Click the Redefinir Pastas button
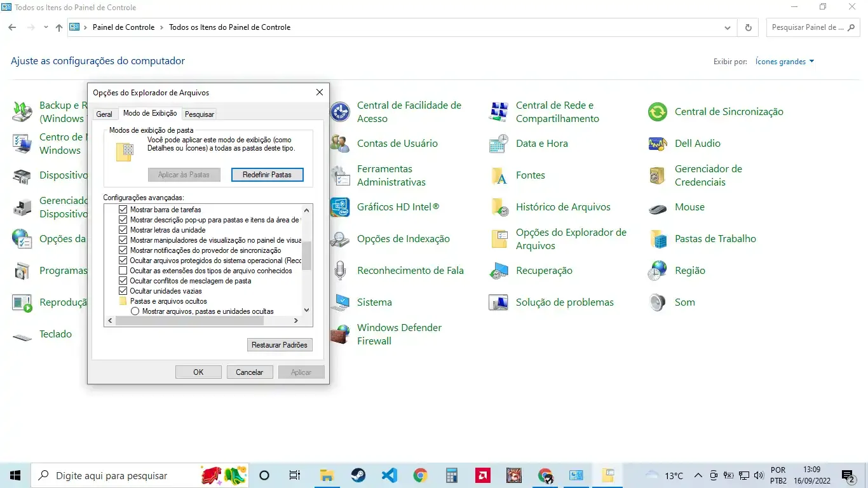The image size is (868, 488). [x=268, y=174]
